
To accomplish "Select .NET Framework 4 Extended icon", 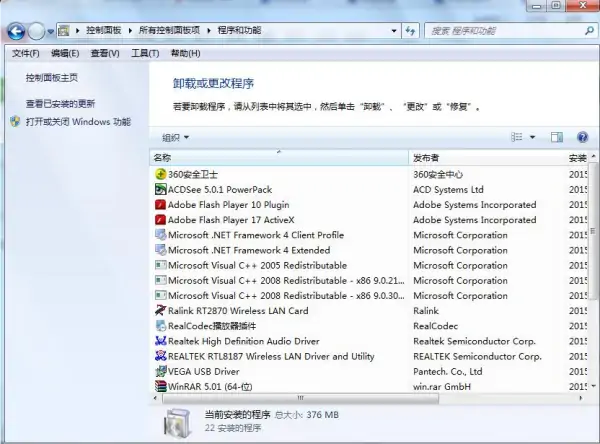I will (x=160, y=250).
